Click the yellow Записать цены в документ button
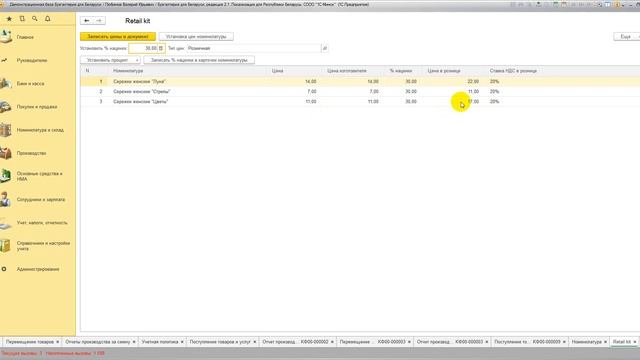This screenshot has width=640, height=360. pyautogui.click(x=118, y=37)
